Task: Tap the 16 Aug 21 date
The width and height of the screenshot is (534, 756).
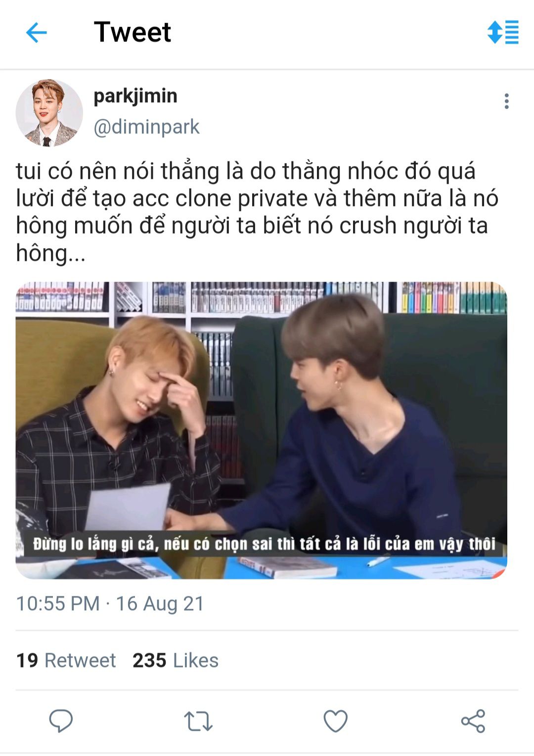Action: click(160, 603)
